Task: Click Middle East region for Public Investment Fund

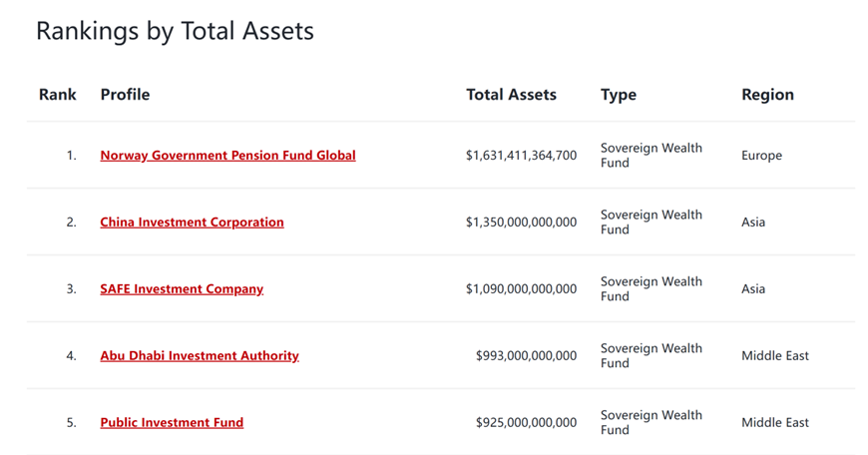Action: [774, 423]
